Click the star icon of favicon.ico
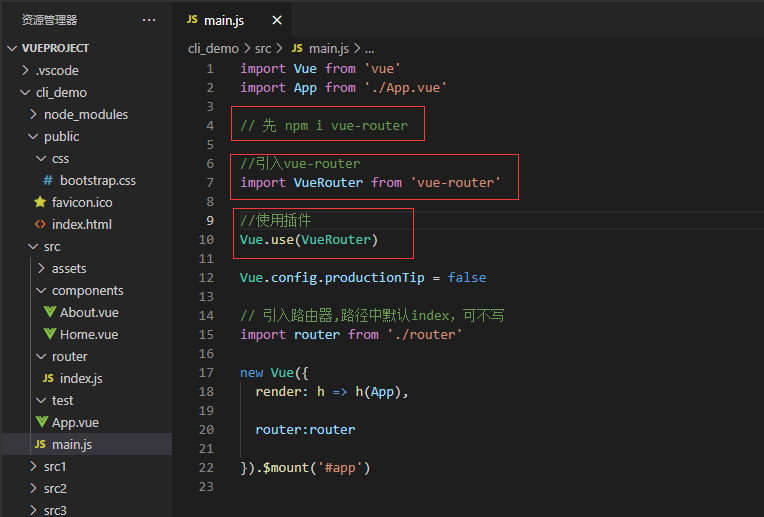 [40, 202]
